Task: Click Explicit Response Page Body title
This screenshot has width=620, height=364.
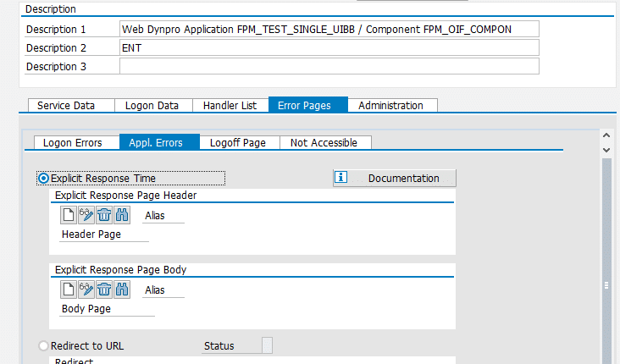Action: [x=120, y=269]
